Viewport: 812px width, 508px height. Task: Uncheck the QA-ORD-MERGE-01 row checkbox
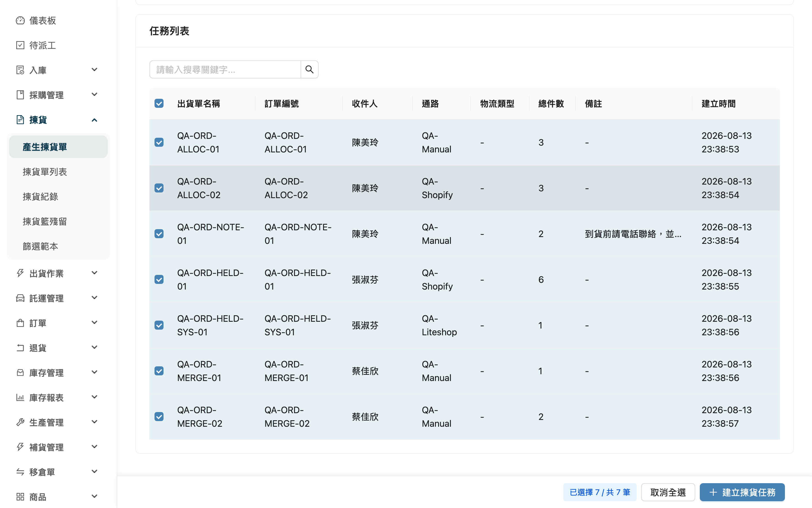(159, 371)
